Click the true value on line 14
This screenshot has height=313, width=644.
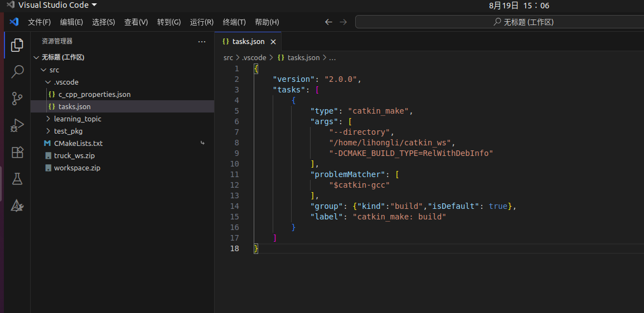point(498,206)
